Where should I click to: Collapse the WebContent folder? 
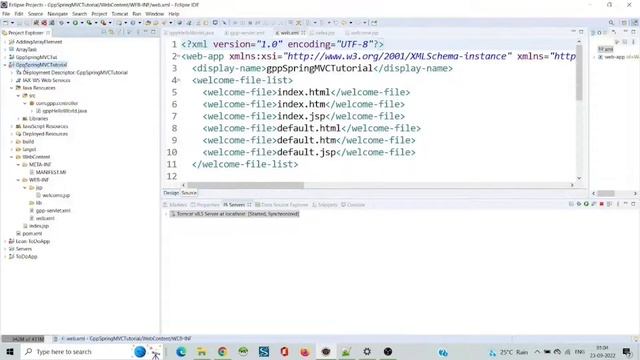click(11, 157)
